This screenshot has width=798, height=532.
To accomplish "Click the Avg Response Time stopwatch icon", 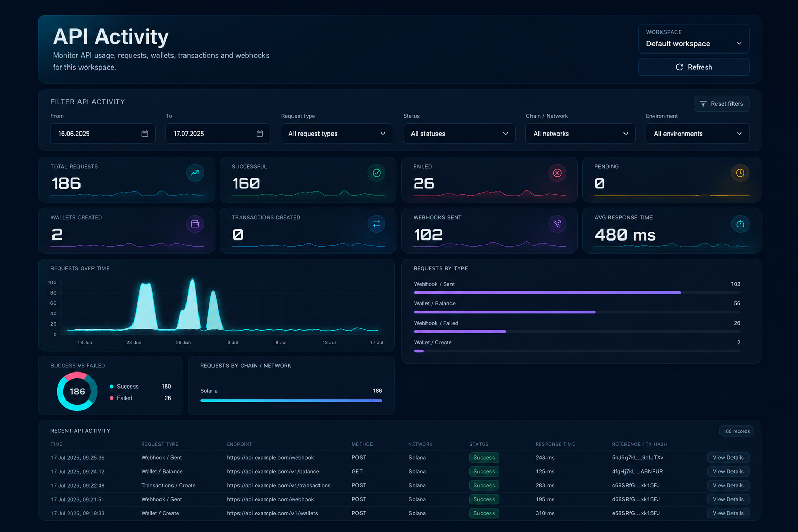I will pyautogui.click(x=740, y=224).
